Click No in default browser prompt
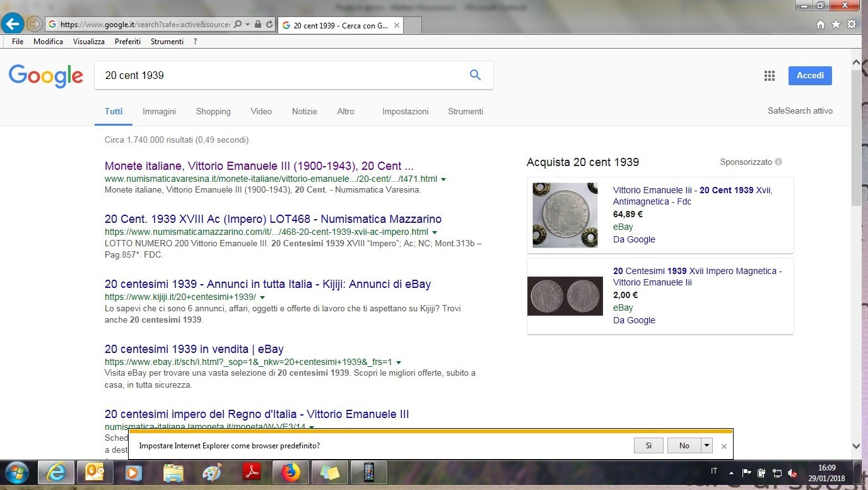 (684, 445)
